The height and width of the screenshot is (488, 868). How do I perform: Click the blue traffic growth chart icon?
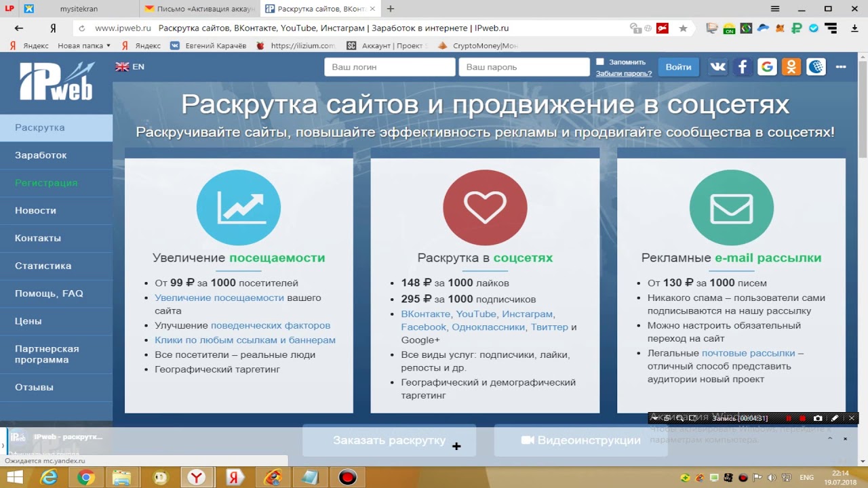tap(239, 207)
